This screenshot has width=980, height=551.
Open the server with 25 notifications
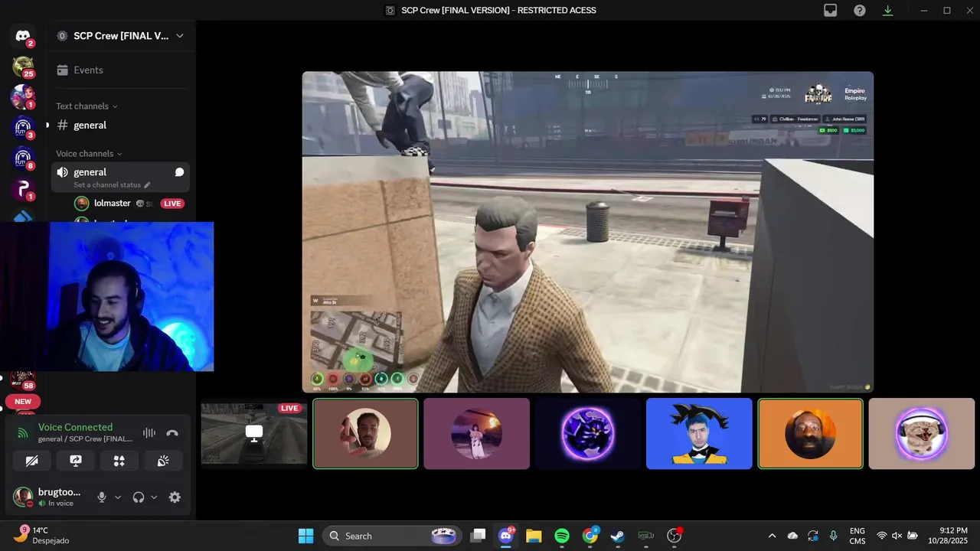point(23,67)
